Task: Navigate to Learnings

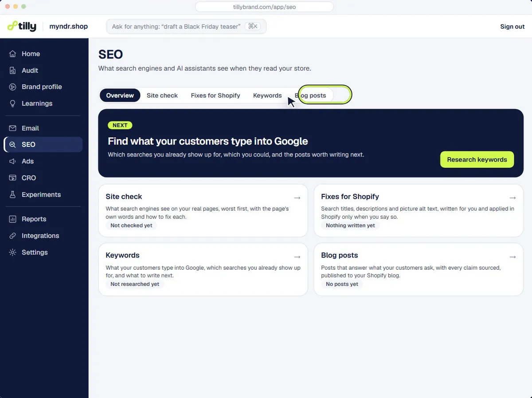Action: (43, 103)
